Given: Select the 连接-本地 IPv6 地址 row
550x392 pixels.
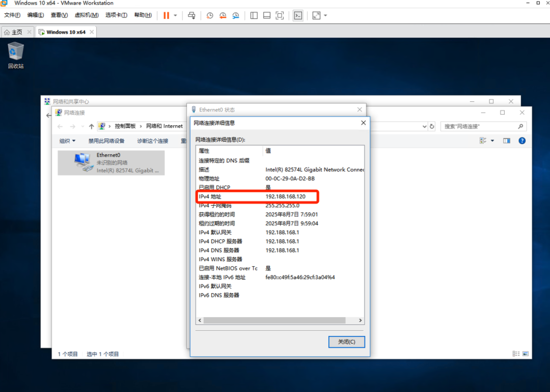Looking at the screenshot, I should click(280, 277).
